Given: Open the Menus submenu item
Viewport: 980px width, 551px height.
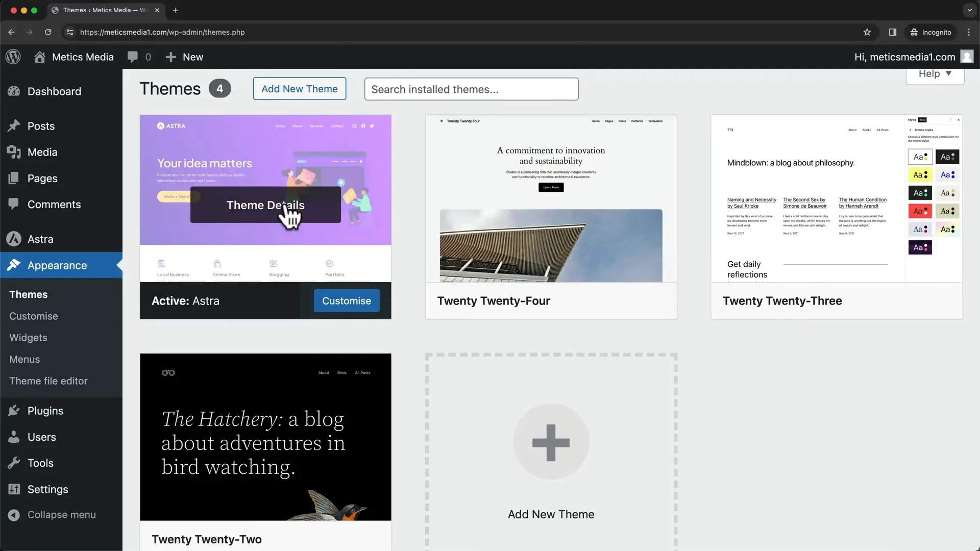Looking at the screenshot, I should point(24,359).
